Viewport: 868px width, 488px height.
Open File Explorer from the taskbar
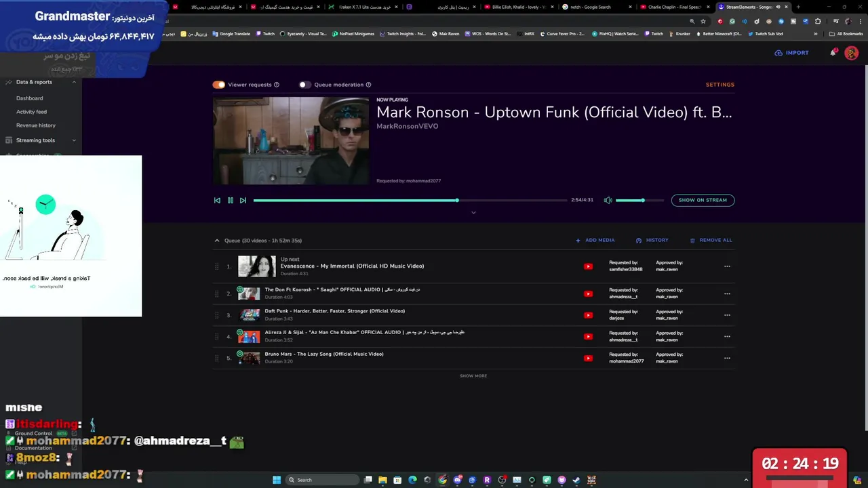point(382,480)
